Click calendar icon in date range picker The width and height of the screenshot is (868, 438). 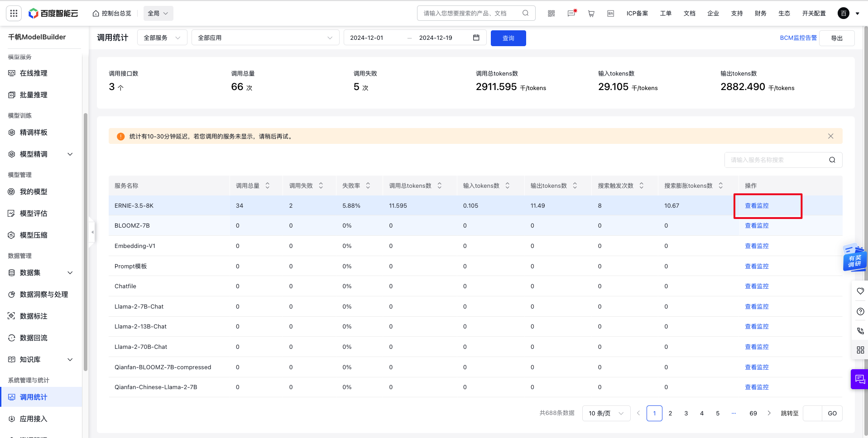pos(476,38)
